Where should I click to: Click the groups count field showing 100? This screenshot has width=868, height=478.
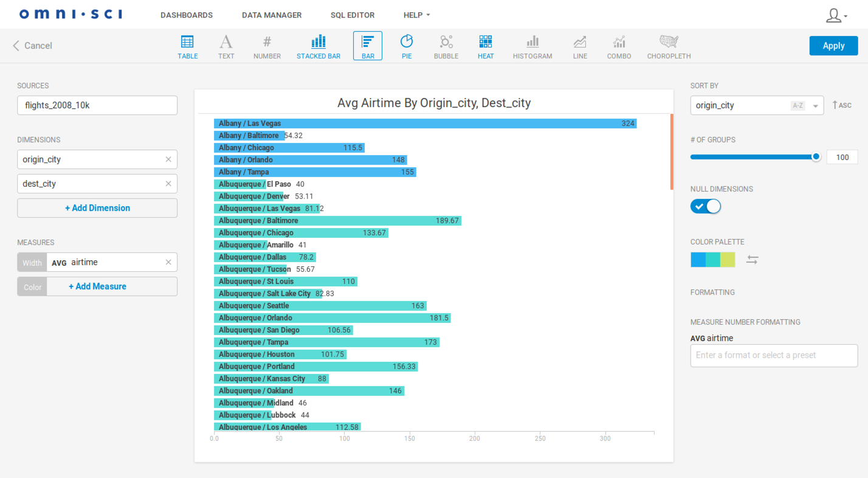click(x=842, y=157)
